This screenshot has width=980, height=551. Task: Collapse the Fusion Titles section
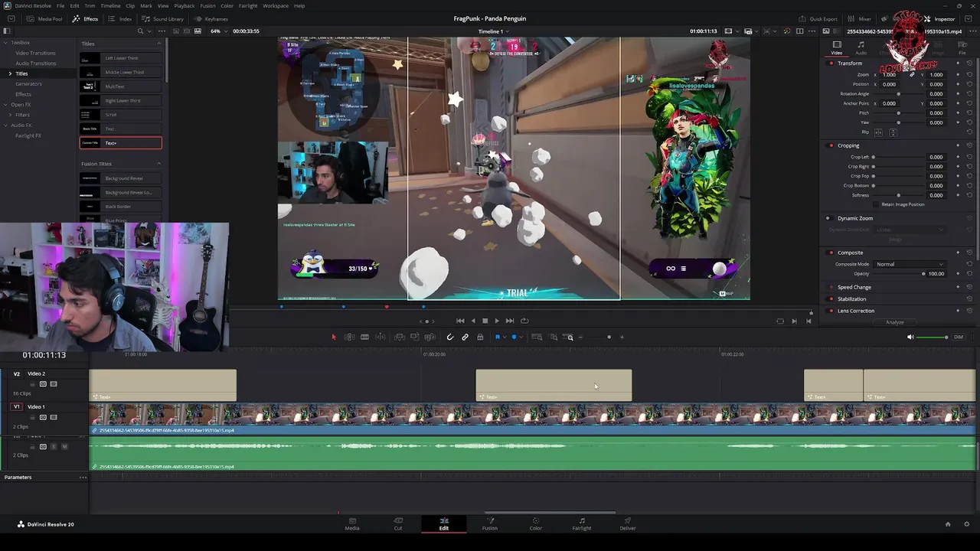[x=159, y=164]
